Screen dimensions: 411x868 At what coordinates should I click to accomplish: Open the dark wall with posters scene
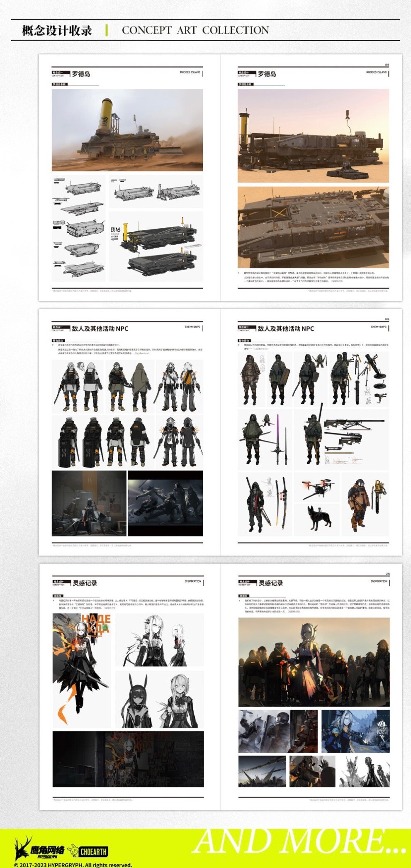point(128,759)
